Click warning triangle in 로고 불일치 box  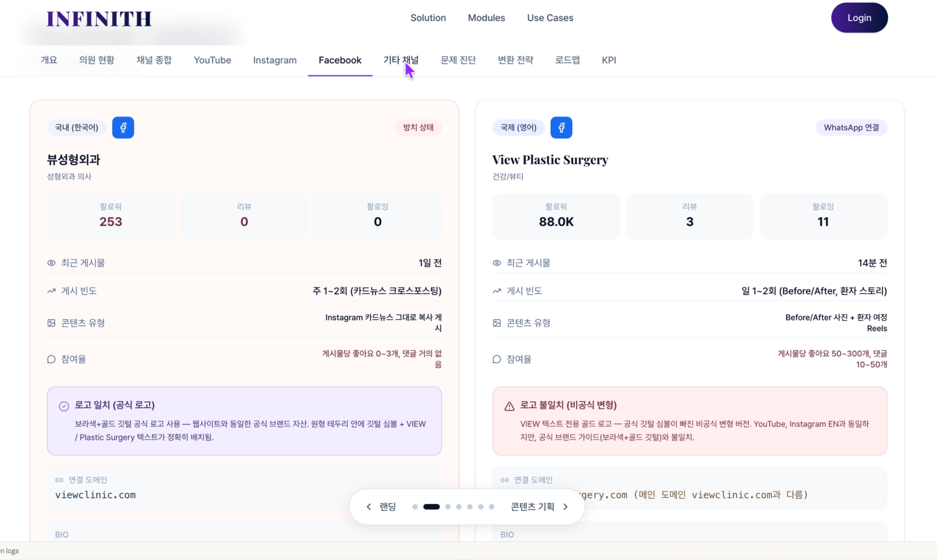pyautogui.click(x=509, y=406)
